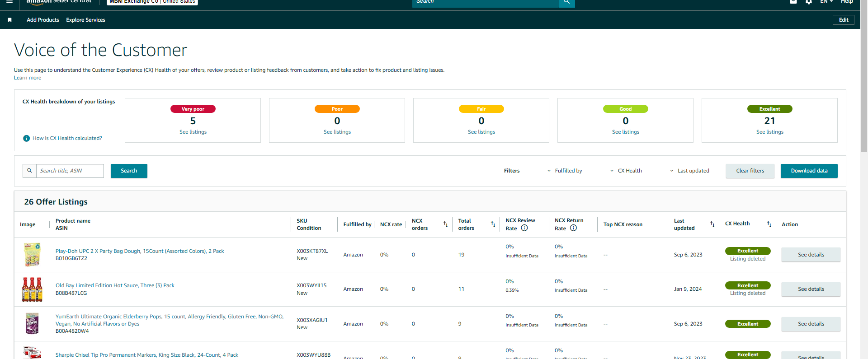Click SKU X003XAGIU1 cell
Screen dimensions: 868x359
312,320
